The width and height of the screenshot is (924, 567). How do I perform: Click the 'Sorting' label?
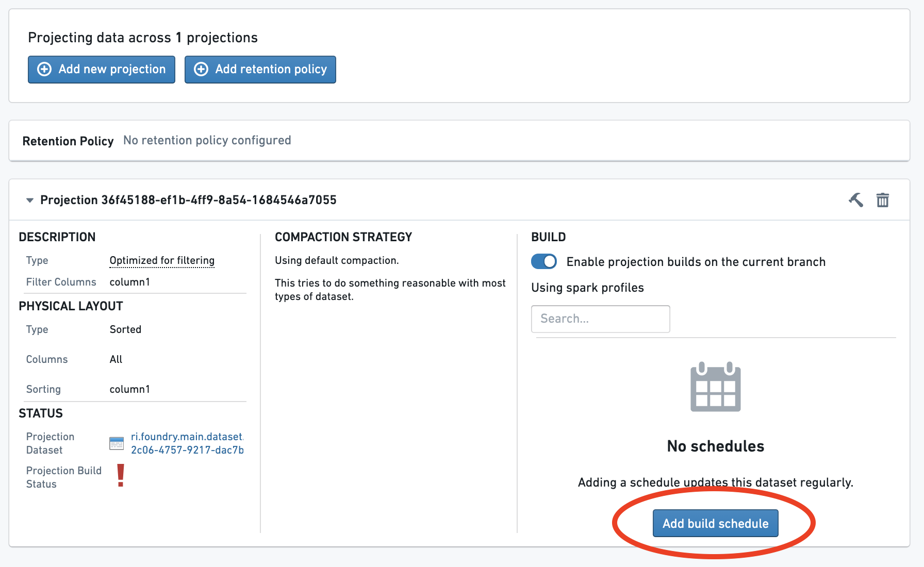click(43, 389)
